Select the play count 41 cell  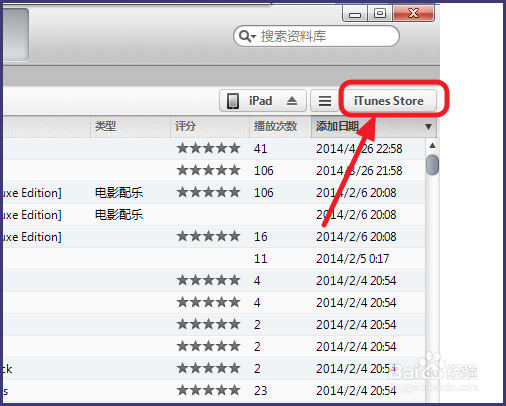(x=260, y=149)
